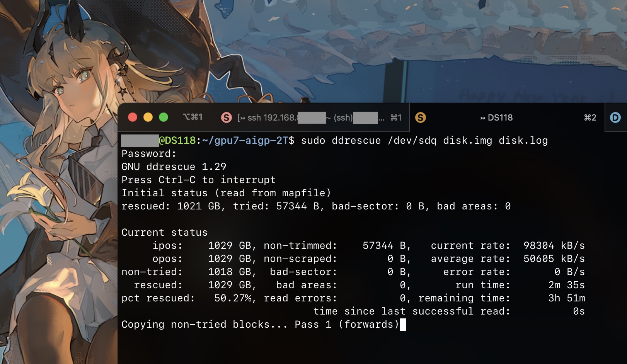Click the ⌘1 shortcut label on the ssh tab
Screen dimensions: 627x364
[x=395, y=117]
